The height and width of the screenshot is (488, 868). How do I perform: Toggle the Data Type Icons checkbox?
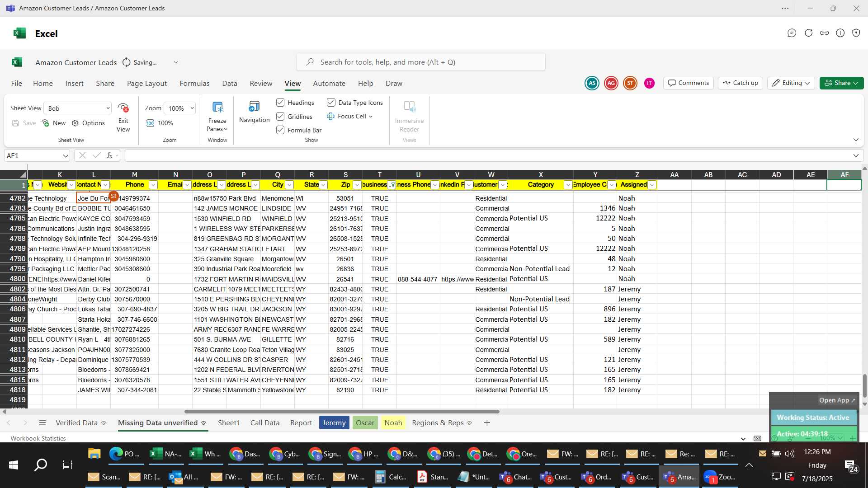click(x=331, y=103)
